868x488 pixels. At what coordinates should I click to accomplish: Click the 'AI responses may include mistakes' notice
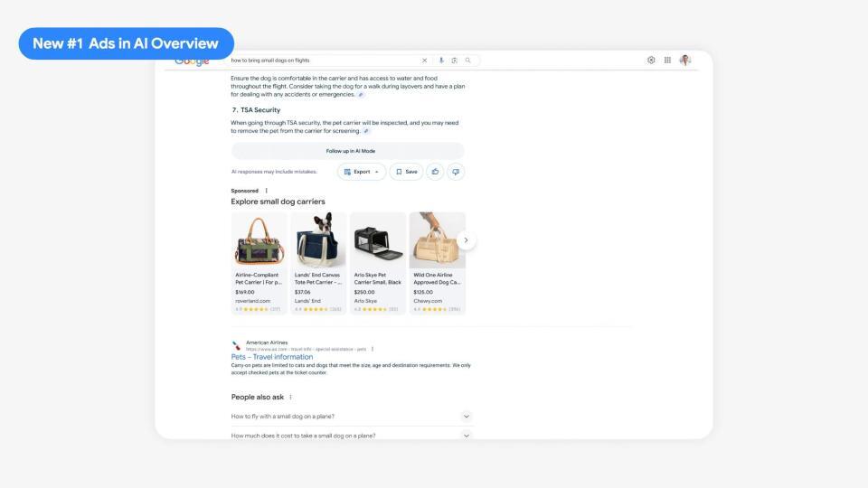pos(274,172)
